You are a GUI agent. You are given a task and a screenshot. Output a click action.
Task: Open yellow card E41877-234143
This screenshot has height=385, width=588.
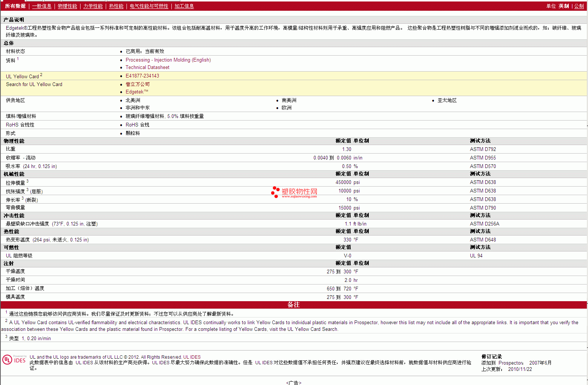[142, 76]
